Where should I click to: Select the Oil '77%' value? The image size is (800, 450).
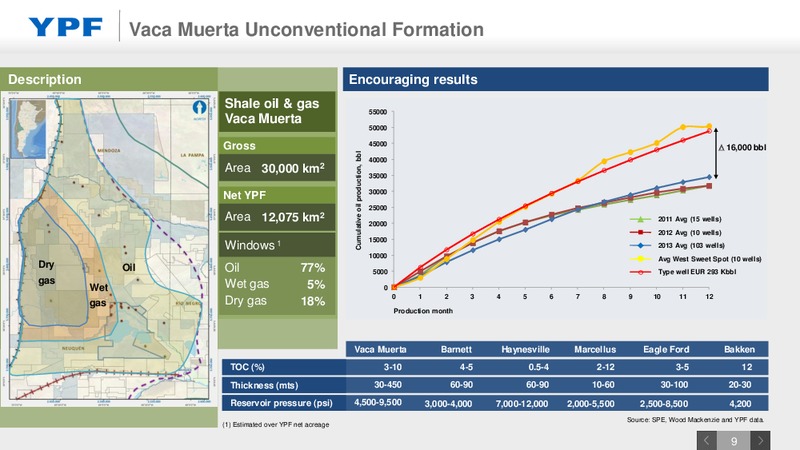click(x=312, y=268)
